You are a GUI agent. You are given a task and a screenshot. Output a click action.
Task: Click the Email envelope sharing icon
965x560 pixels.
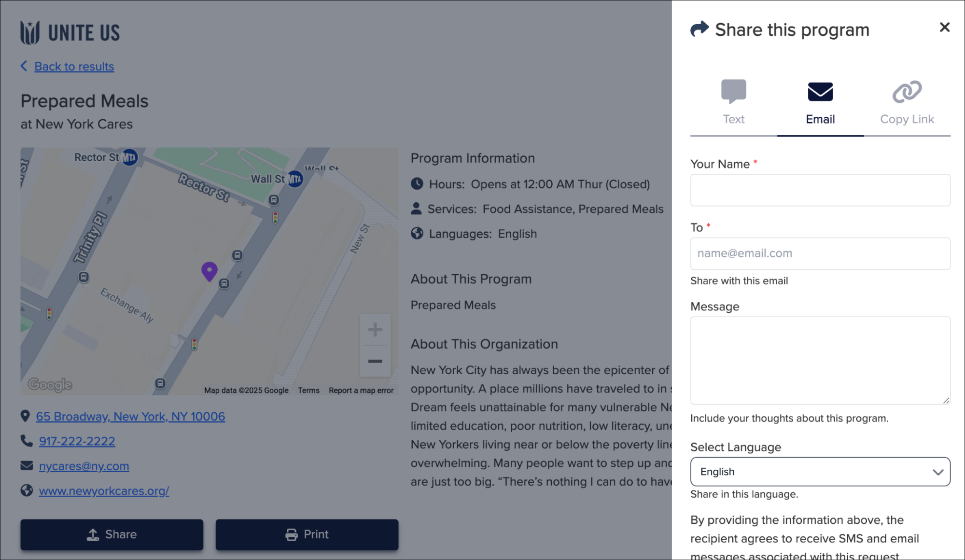(820, 91)
